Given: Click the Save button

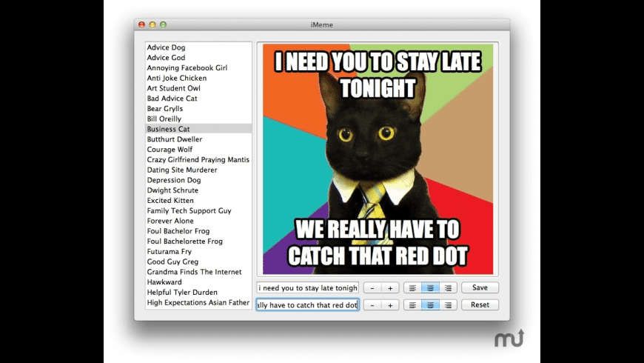Looking at the screenshot, I should (480, 287).
